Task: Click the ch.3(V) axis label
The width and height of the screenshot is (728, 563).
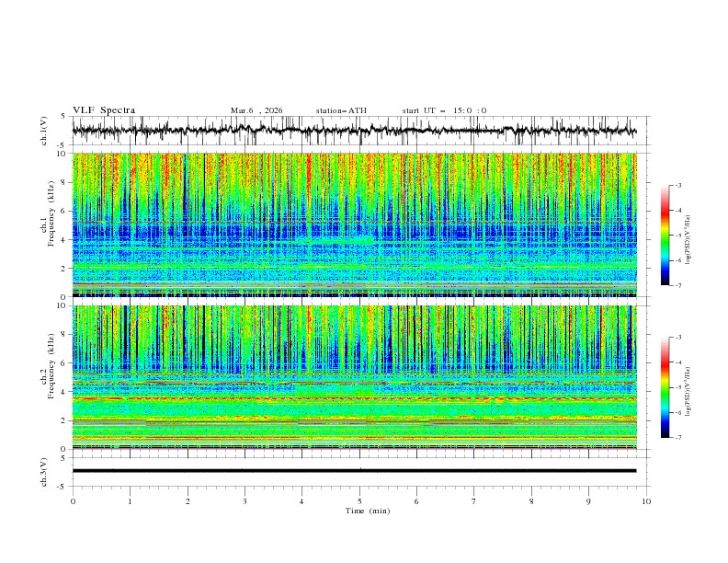Action: (x=44, y=470)
